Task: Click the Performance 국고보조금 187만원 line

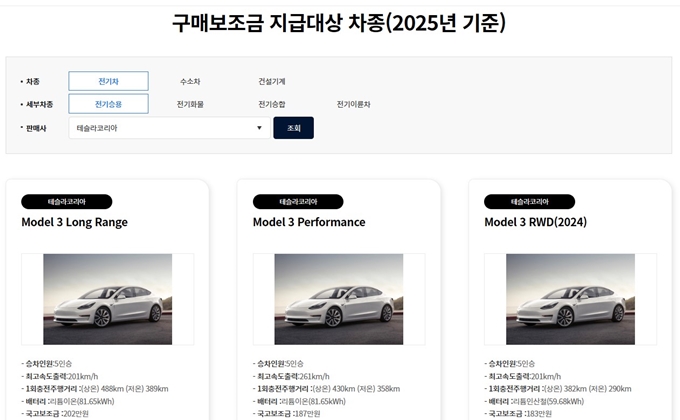Action: coord(287,413)
